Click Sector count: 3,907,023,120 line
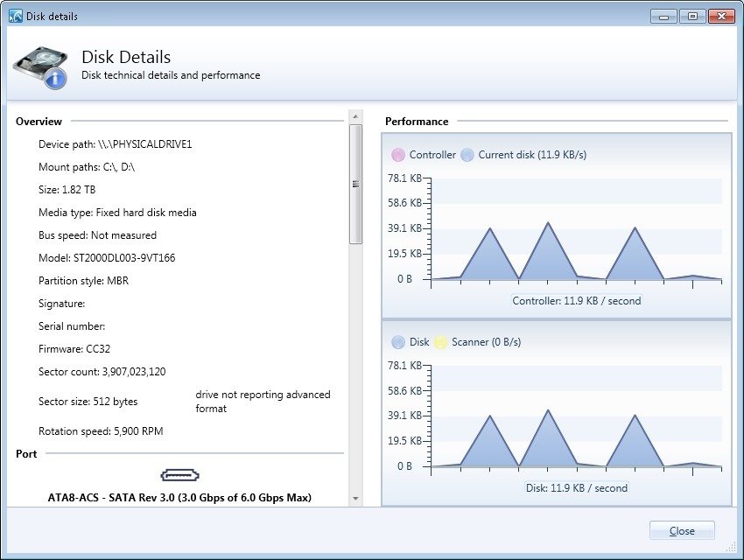The height and width of the screenshot is (560, 744). 102,372
